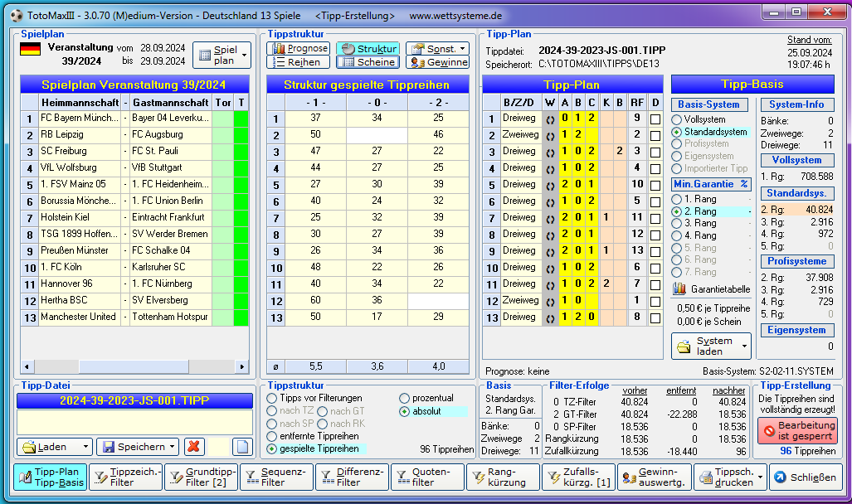Click the W-column arrows icon in Tipp-Plan row 6
The height and width of the screenshot is (504, 852).
pyautogui.click(x=550, y=201)
